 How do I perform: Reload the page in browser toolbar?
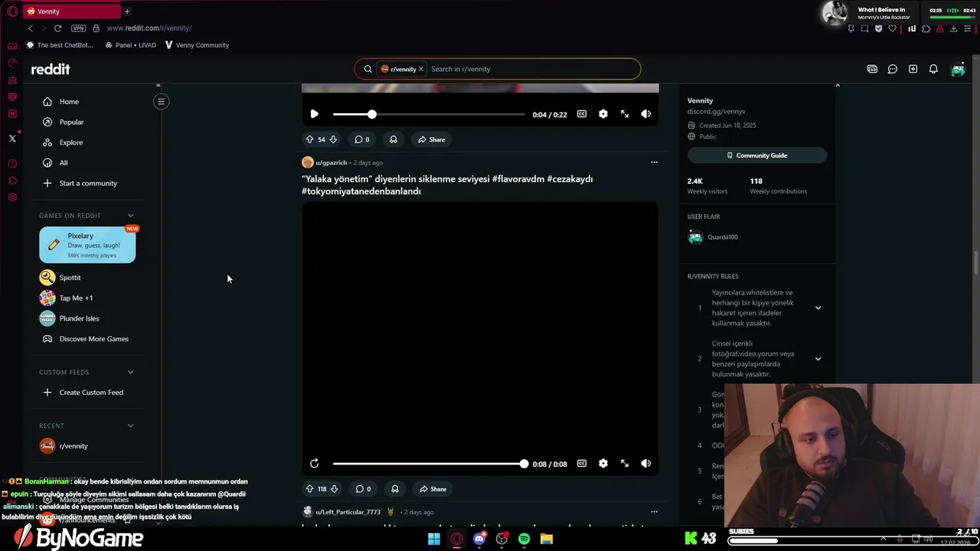pos(57,28)
